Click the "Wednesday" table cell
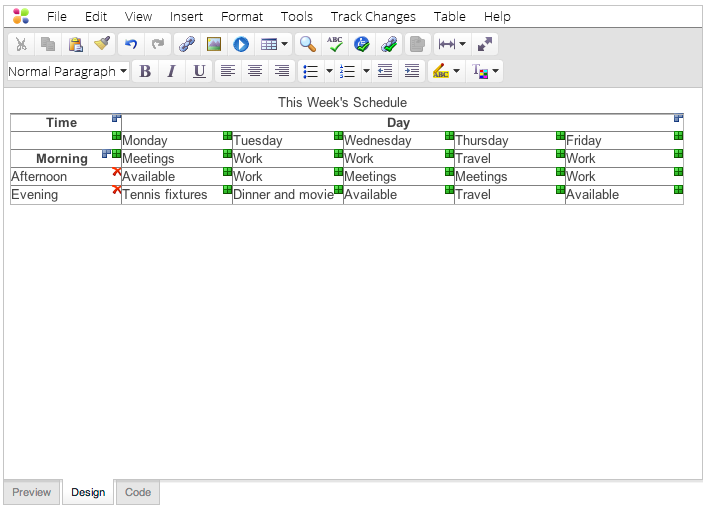710x509 pixels. coord(399,140)
